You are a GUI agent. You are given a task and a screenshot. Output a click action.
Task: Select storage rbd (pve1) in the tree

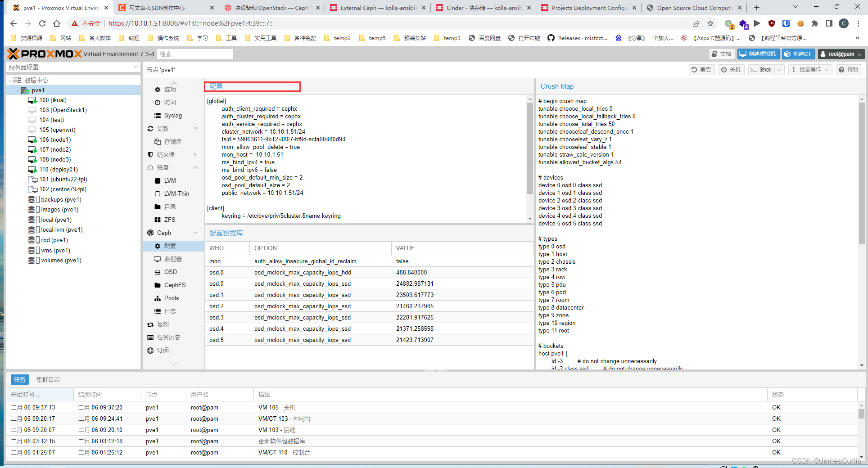(x=54, y=240)
